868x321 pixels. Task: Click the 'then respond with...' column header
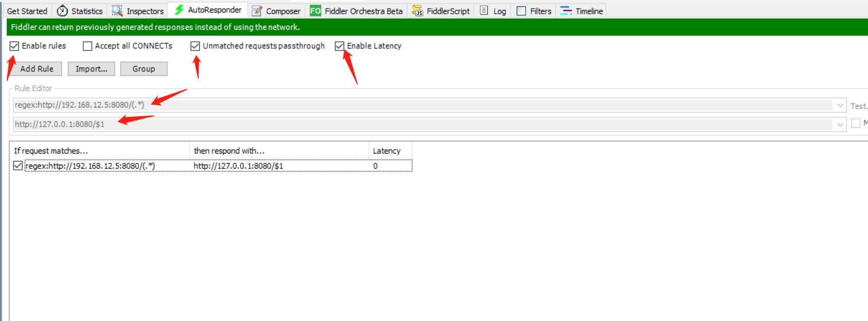[279, 151]
